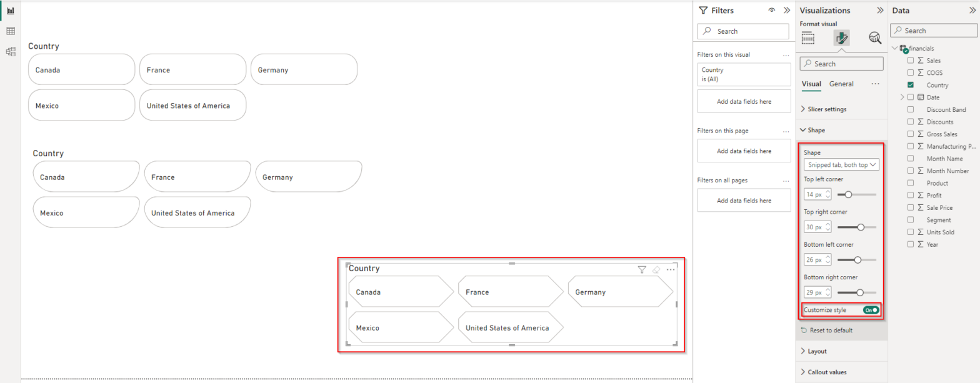The width and height of the screenshot is (980, 383).
Task: Click Add data fields under all pages
Action: click(x=744, y=201)
